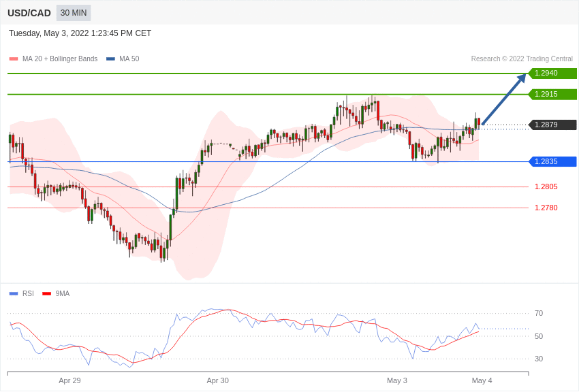This screenshot has width=579, height=392.
Task: Click the red 9MA legend swatch
Action: 47,294
